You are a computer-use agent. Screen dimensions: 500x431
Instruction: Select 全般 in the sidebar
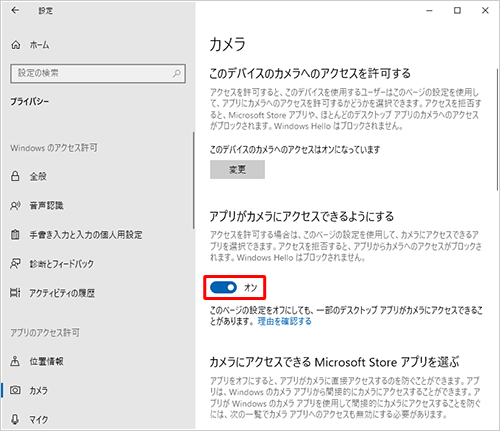38,176
